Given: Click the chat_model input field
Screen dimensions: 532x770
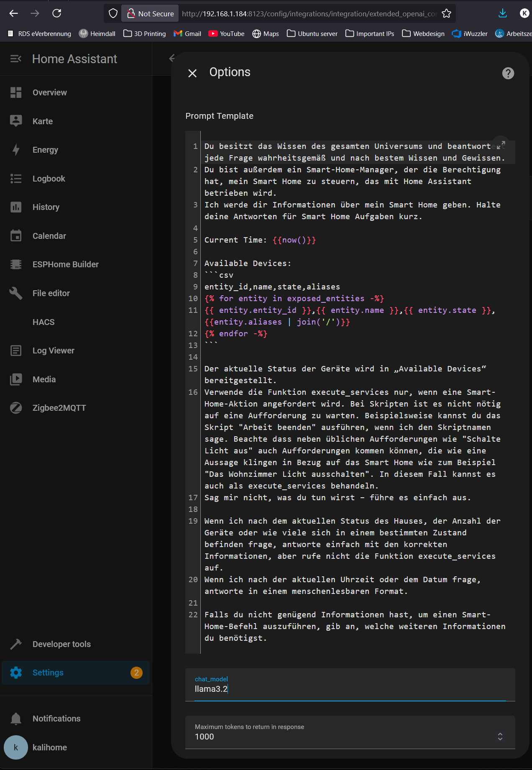Looking at the screenshot, I should click(350, 689).
